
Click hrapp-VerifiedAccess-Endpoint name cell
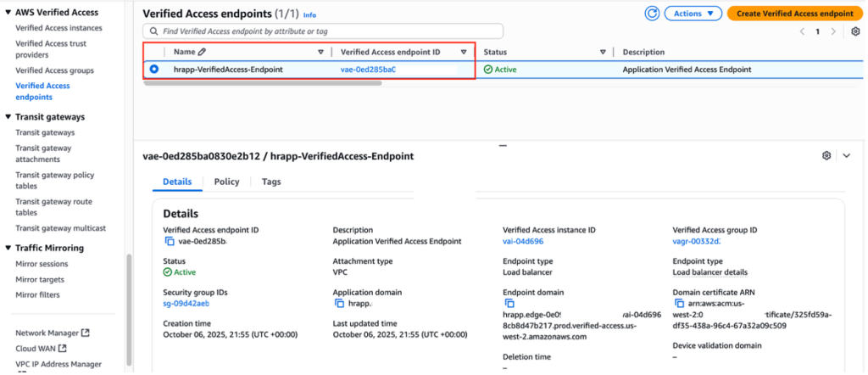point(228,70)
